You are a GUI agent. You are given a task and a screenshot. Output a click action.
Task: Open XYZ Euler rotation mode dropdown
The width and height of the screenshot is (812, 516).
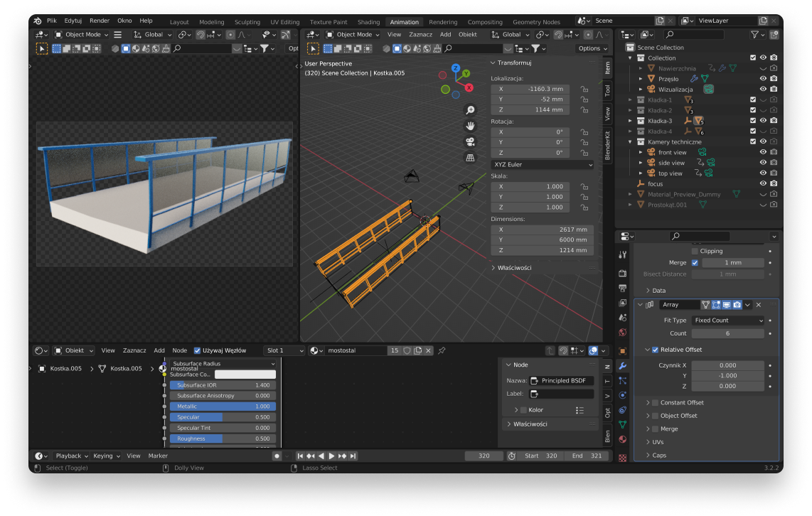pos(543,164)
